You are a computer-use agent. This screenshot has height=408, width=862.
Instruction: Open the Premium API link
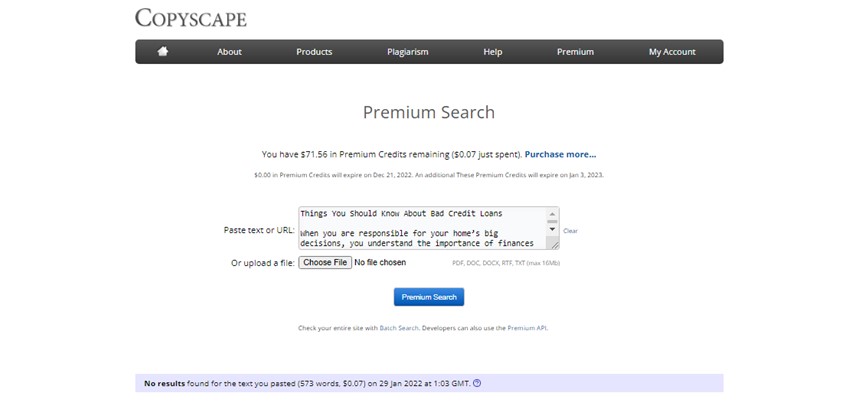pos(527,328)
